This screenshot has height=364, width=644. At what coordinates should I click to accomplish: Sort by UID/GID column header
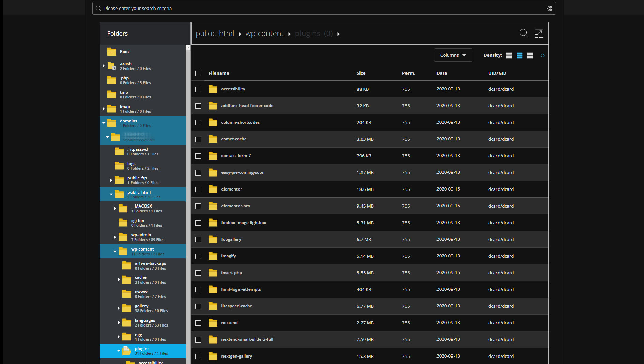tap(497, 73)
